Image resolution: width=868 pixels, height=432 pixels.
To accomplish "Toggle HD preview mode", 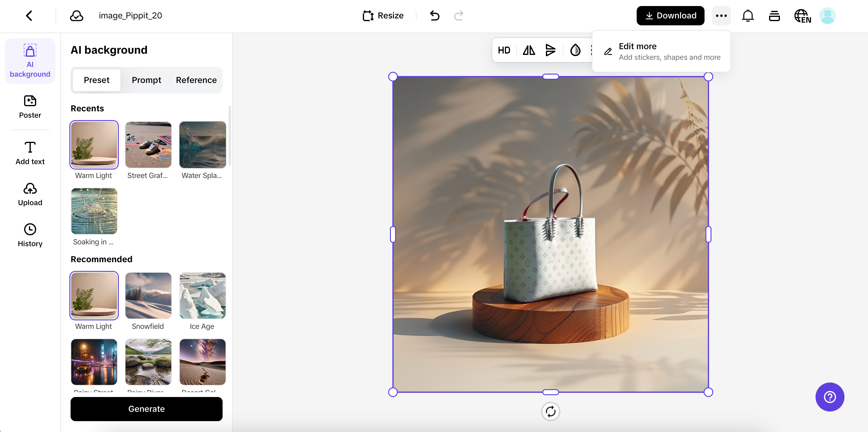I will (x=504, y=50).
